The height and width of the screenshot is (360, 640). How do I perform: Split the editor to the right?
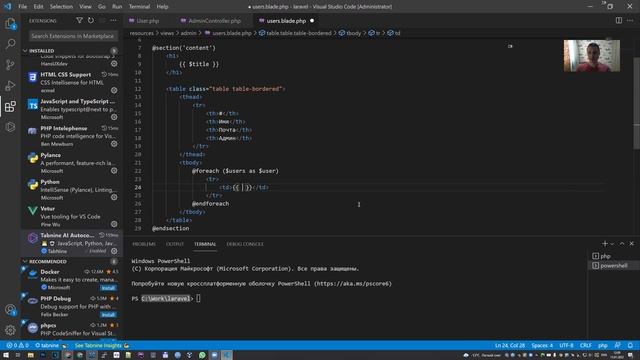619,20
